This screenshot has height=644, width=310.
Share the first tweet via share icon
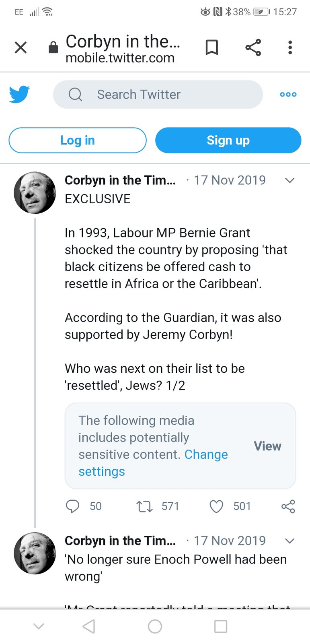(288, 506)
